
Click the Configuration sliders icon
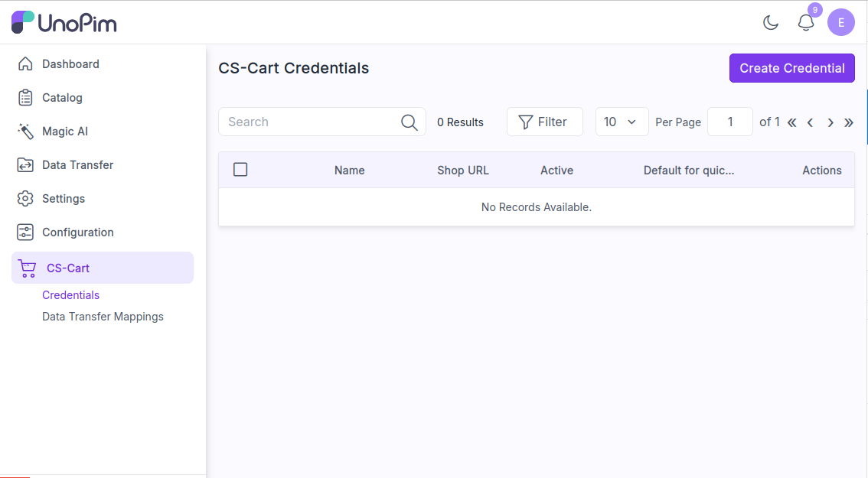pyautogui.click(x=25, y=232)
